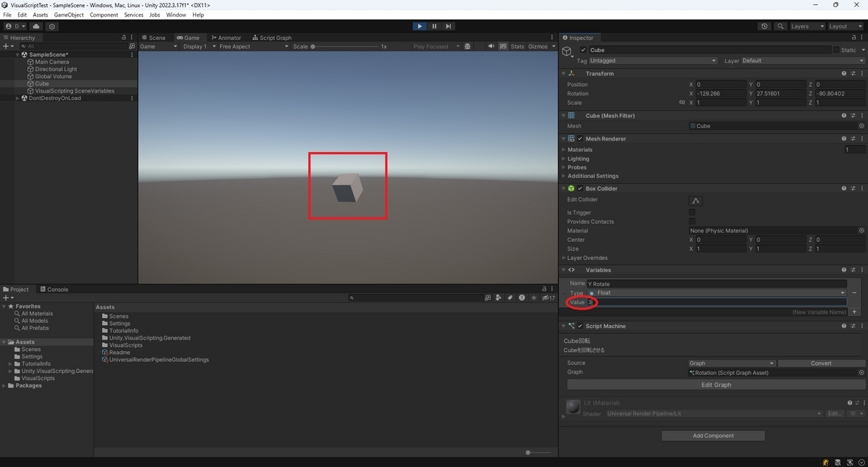Open the Box Collider more options menu

tap(861, 188)
